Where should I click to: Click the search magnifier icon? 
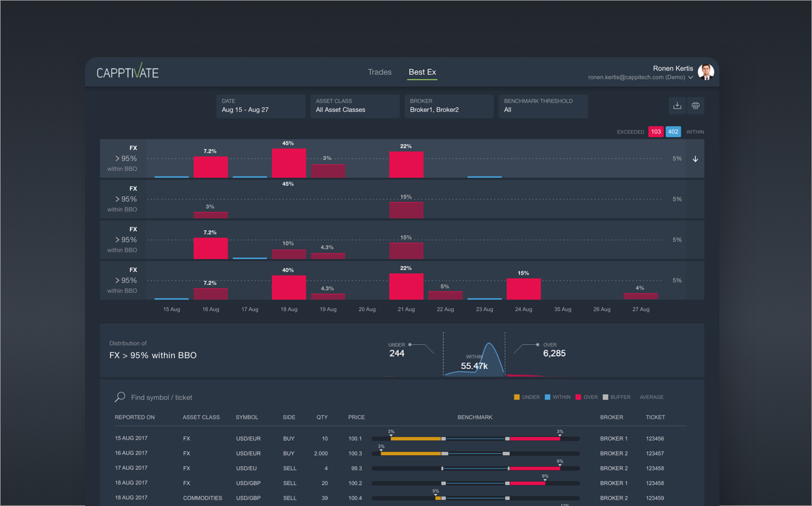(x=119, y=397)
